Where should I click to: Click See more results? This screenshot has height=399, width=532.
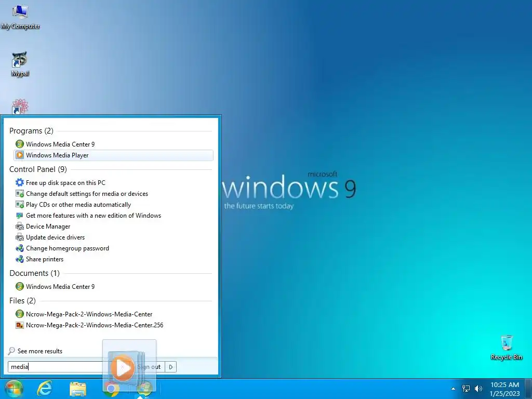tap(39, 351)
